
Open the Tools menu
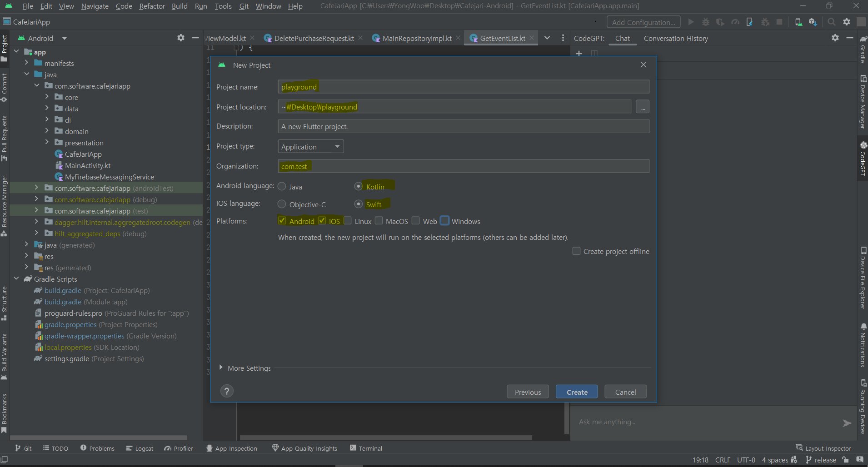click(223, 6)
